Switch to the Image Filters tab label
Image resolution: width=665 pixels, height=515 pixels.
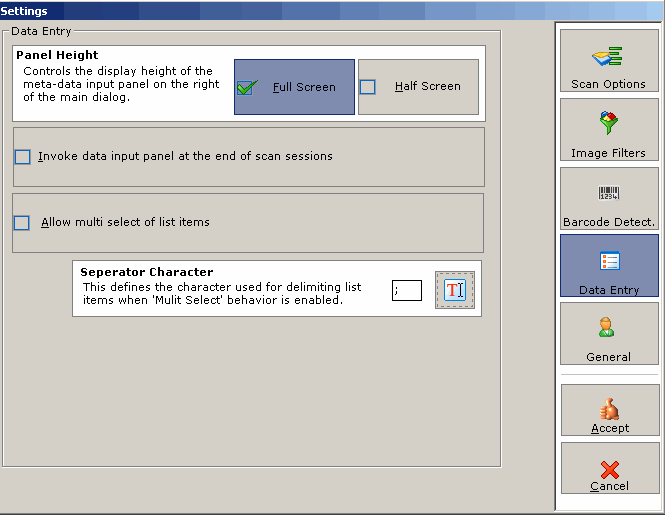point(608,153)
